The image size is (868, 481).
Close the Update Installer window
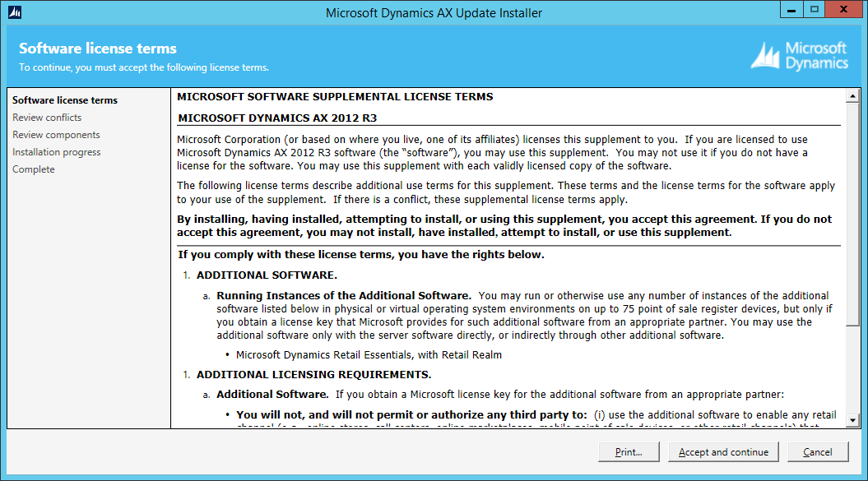(843, 11)
